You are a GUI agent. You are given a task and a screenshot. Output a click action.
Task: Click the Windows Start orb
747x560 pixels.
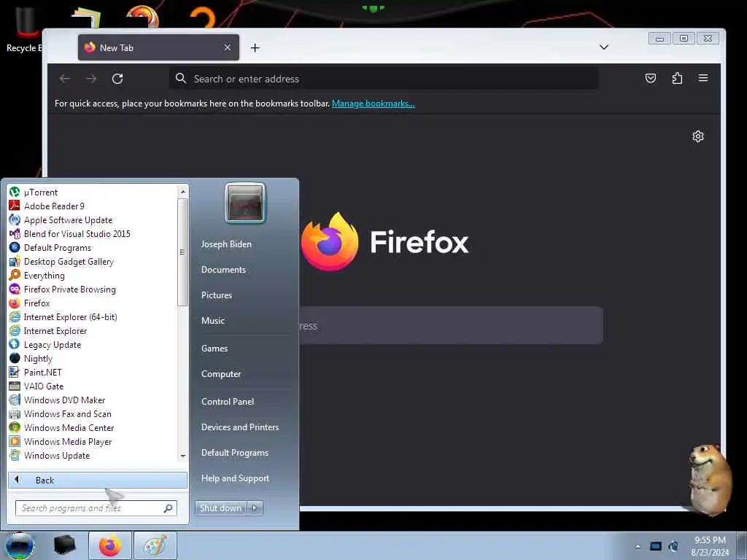point(20,545)
